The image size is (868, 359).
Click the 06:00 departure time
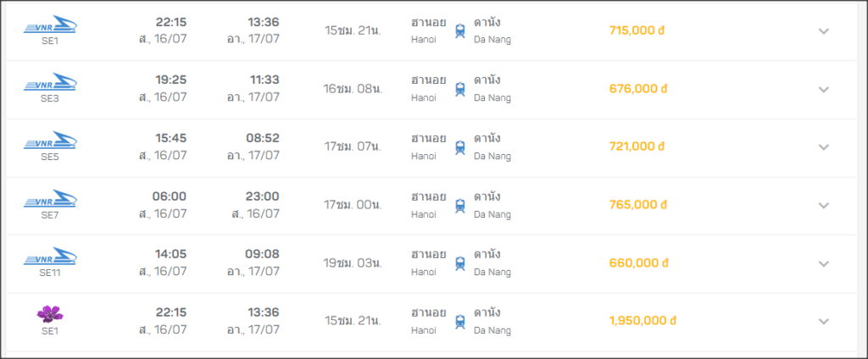170,196
